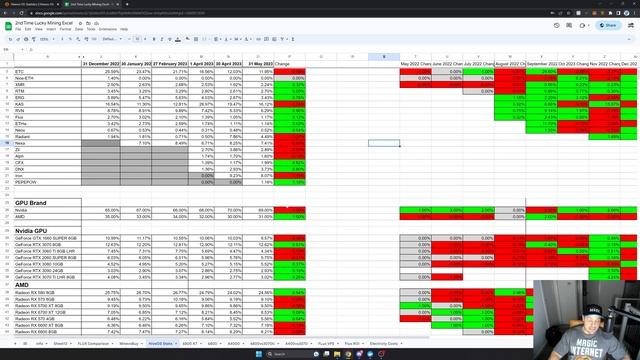Screen dimensions: 640x360
Task: Add a new sheet with the plus button
Action: pos(16,344)
